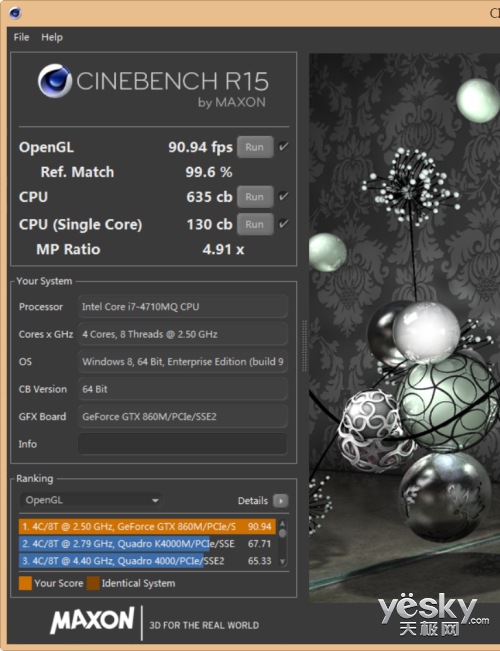
Task: Click the MAXON logo at bottom
Action: 92,620
